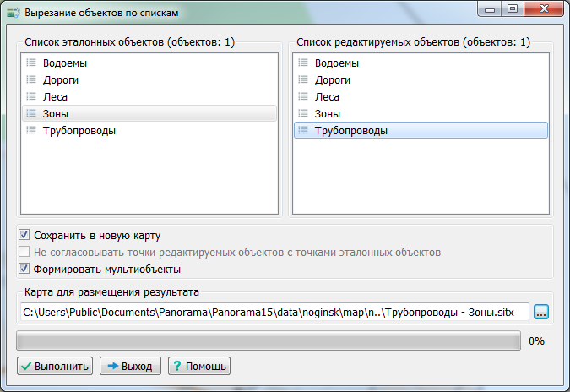Click the list icon beside Леса in editable list
570x392 pixels.
coord(303,96)
